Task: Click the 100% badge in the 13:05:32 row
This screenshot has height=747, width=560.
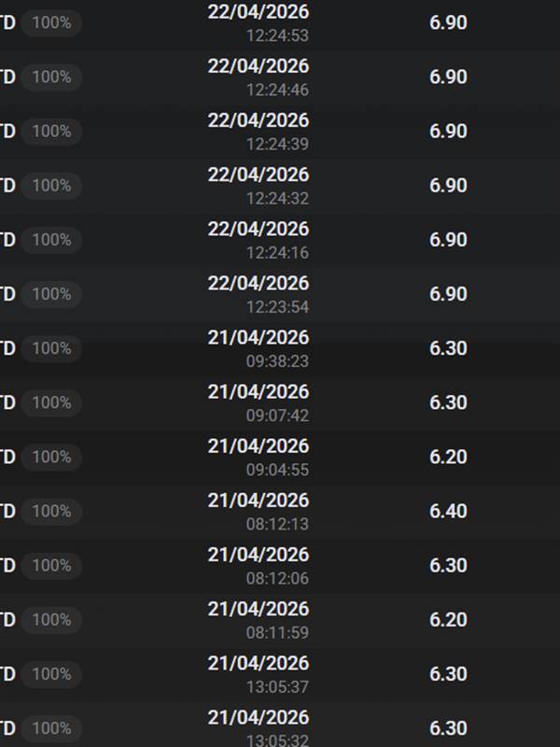Action: pyautogui.click(x=51, y=727)
